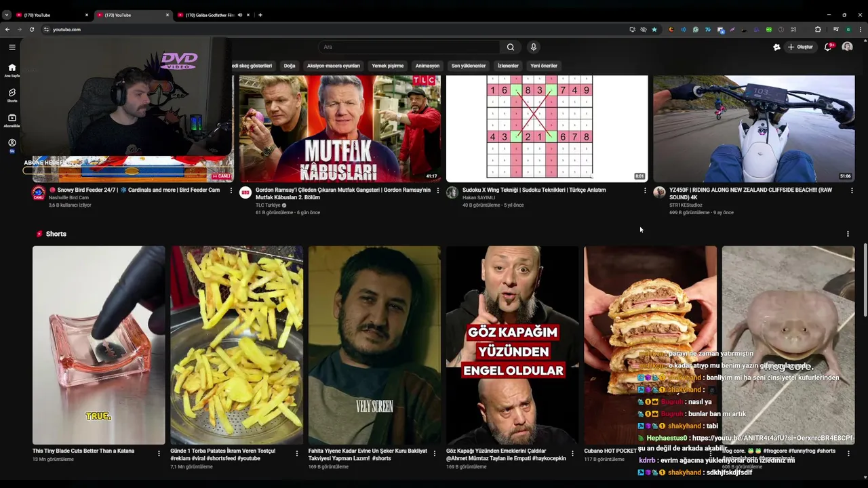Open the options for the Torba Patates short

297,453
